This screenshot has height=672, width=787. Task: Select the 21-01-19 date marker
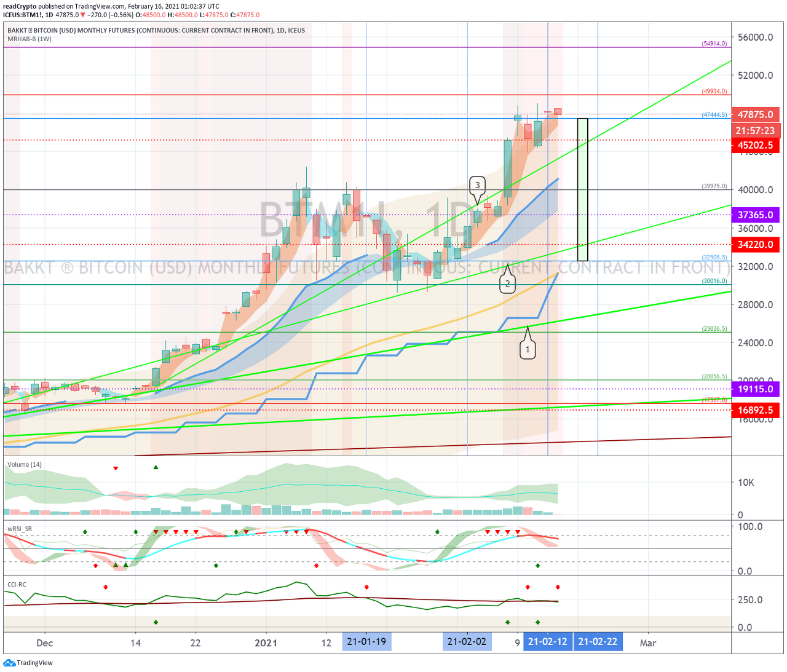tap(366, 642)
